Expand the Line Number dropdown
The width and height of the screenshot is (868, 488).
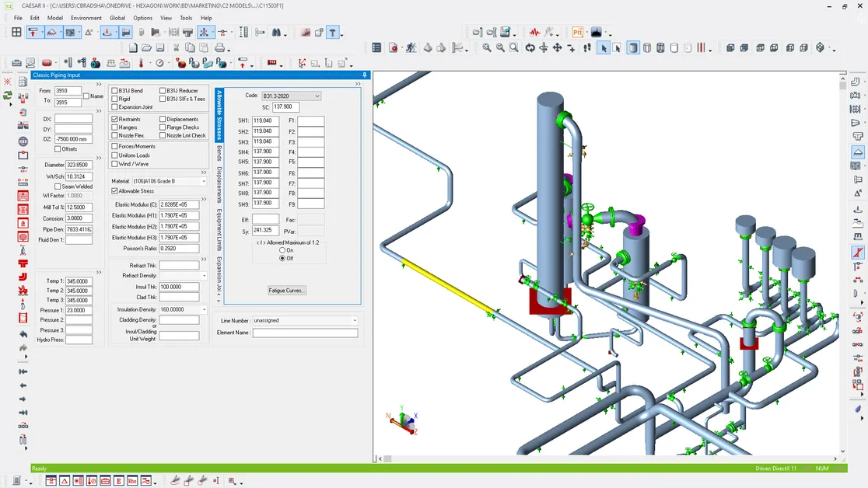pos(355,320)
